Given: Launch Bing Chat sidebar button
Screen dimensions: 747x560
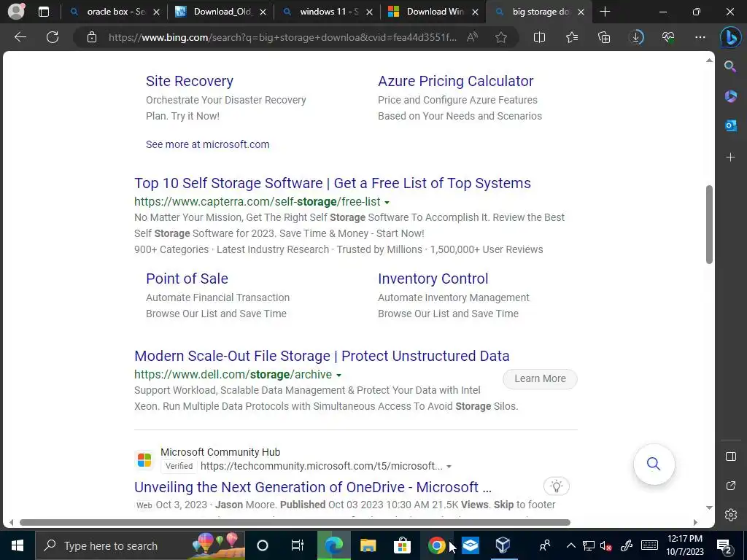Looking at the screenshot, I should pyautogui.click(x=730, y=37).
